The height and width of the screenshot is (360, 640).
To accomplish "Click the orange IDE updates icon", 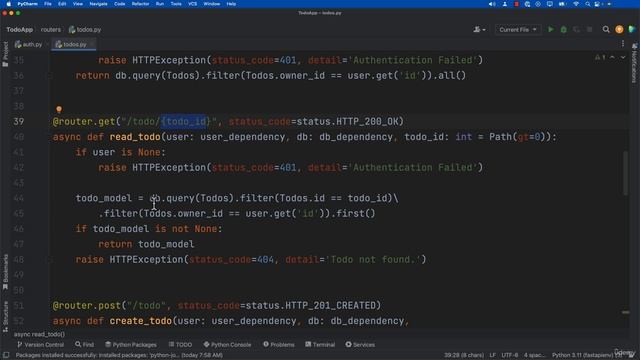I will 619,29.
